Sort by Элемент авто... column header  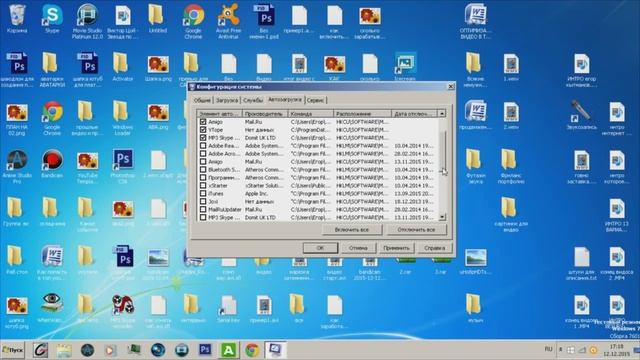pos(220,113)
